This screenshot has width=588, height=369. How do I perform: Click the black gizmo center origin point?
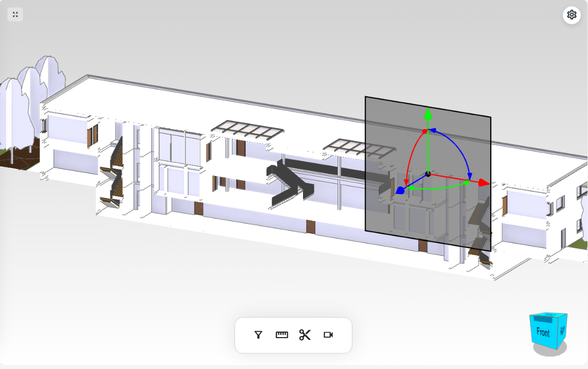pos(428,174)
